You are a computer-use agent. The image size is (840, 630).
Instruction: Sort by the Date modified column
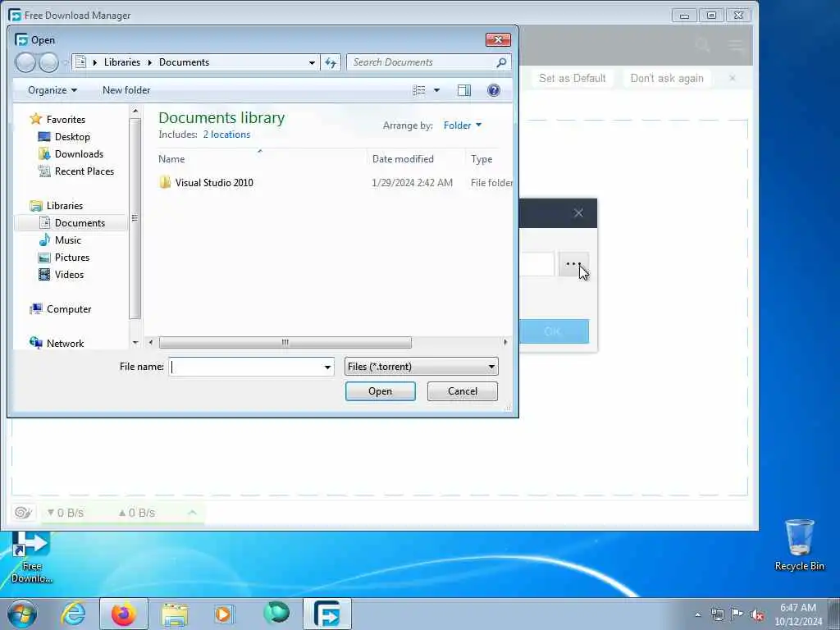click(403, 159)
